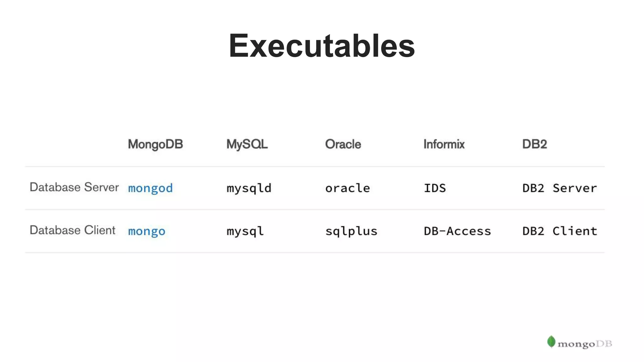Open the mongo client link
The image size is (644, 362).
tap(147, 231)
